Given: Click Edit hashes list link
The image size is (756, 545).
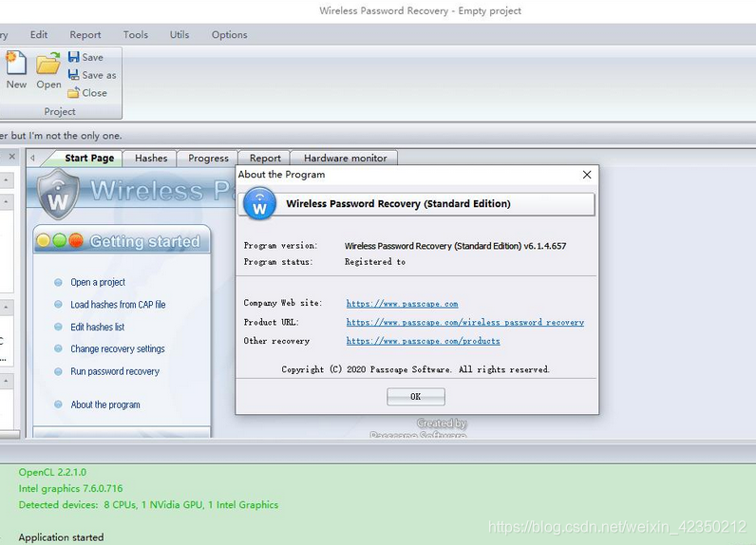Looking at the screenshot, I should (x=98, y=328).
